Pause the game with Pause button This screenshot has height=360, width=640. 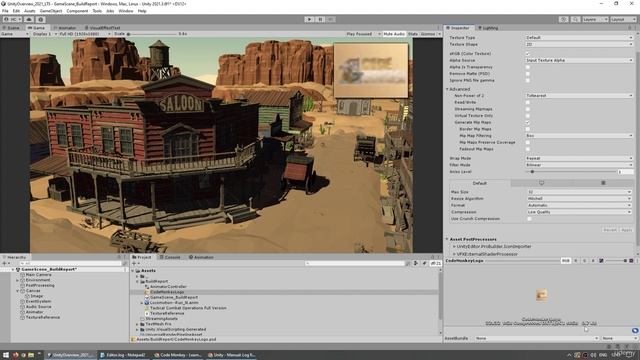tap(320, 19)
